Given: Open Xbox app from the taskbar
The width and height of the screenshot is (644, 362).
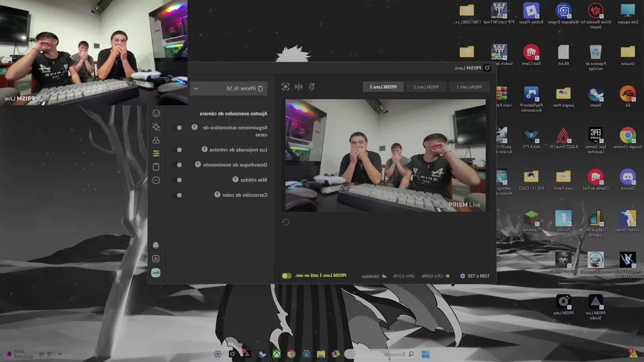Looking at the screenshot, I should coord(276,354).
